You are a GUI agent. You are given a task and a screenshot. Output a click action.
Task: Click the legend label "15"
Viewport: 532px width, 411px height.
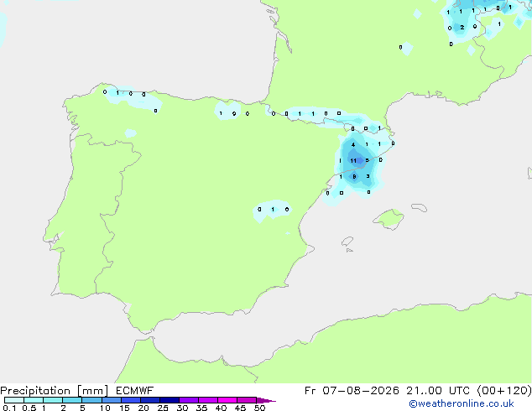point(124,408)
